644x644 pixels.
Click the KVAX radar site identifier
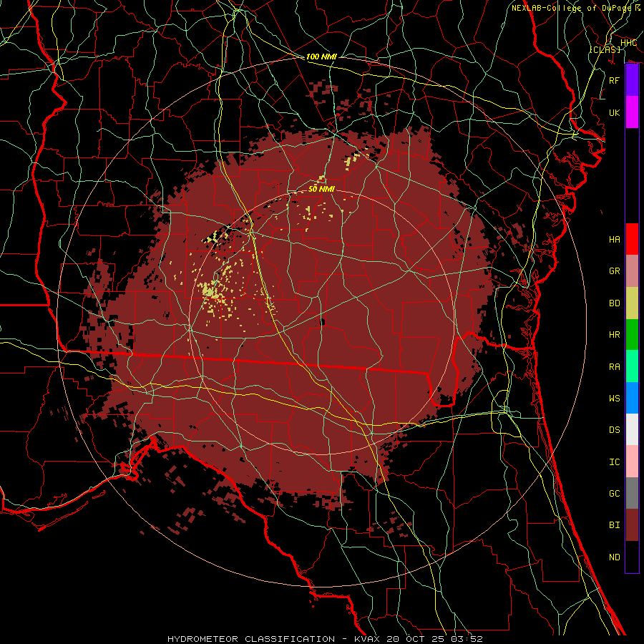pyautogui.click(x=367, y=639)
